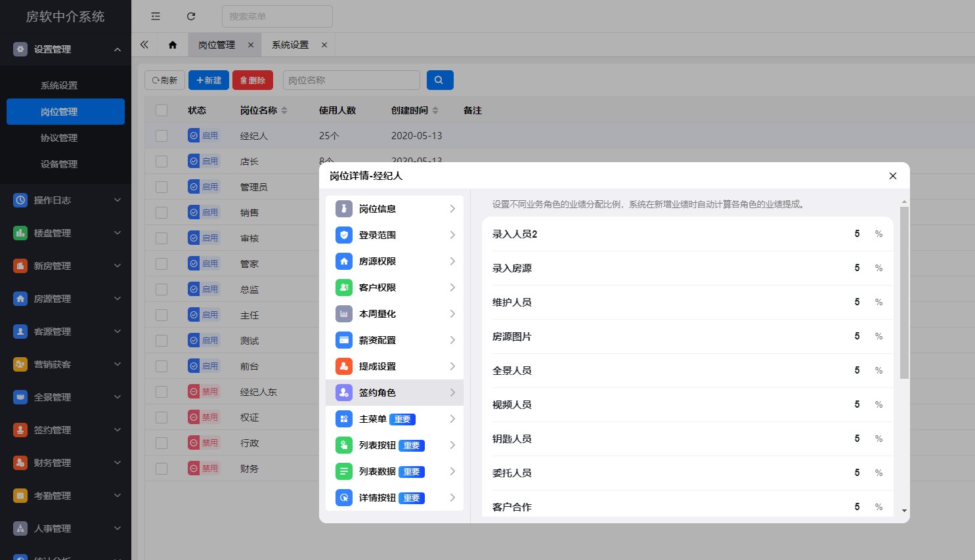Switch to the 系统设置 tab

point(290,45)
